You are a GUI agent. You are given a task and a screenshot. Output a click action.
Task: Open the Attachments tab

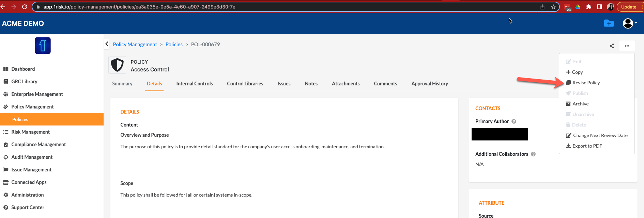click(x=346, y=84)
